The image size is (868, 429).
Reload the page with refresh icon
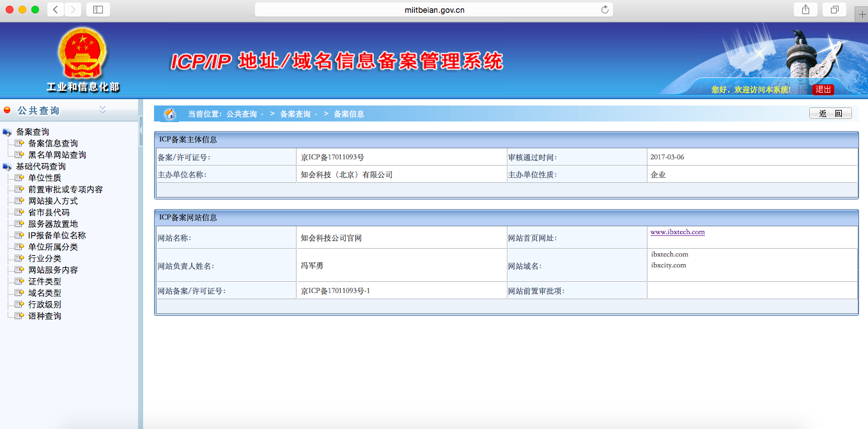605,10
